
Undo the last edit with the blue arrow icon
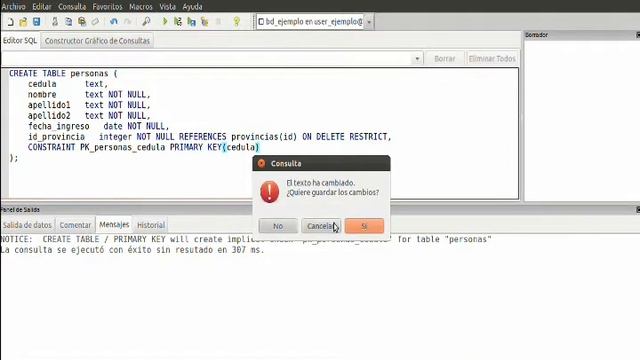113,22
